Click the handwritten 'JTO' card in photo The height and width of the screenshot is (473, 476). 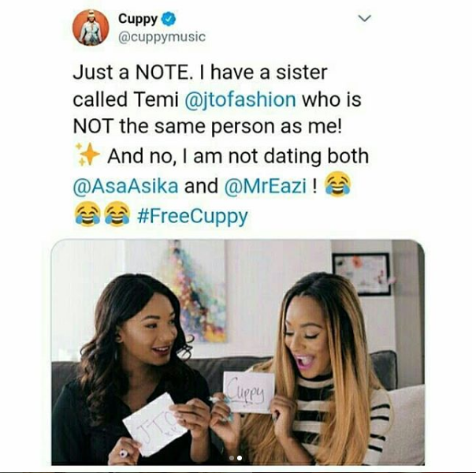(x=154, y=424)
